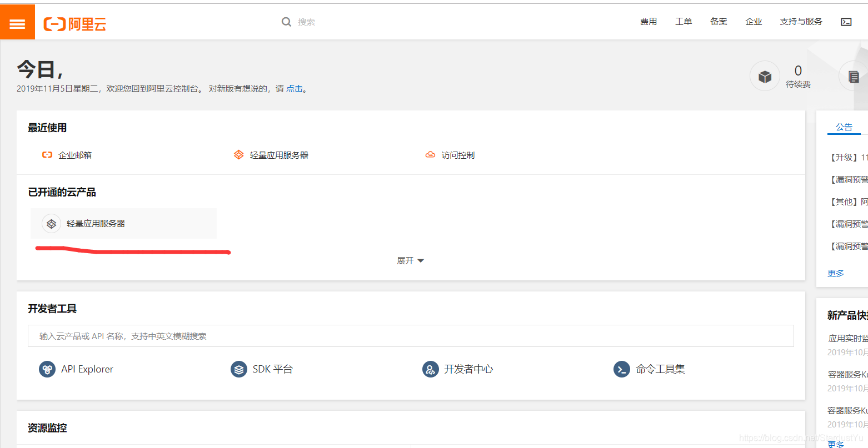Image resolution: width=868 pixels, height=448 pixels.
Task: Select the 命令工具集 icon
Action: pyautogui.click(x=622, y=369)
